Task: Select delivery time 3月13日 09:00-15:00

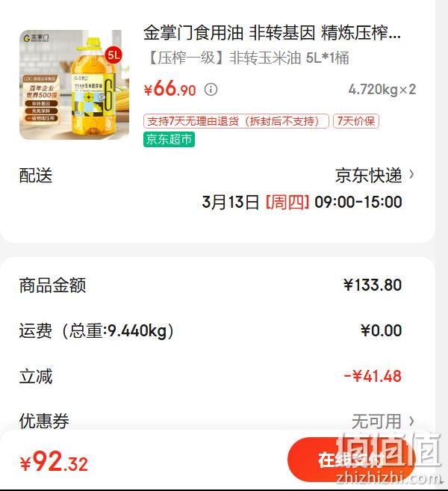Action: tap(302, 202)
